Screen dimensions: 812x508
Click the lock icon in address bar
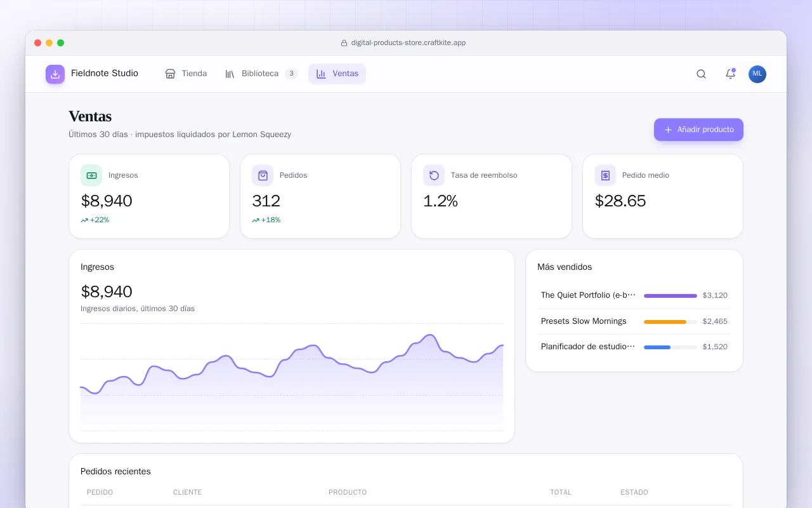point(344,43)
